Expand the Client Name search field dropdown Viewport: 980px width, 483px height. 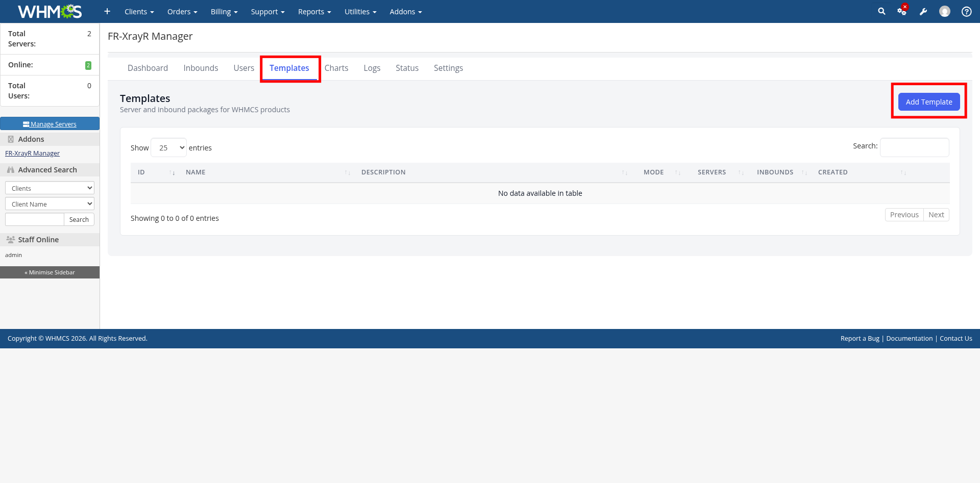point(50,204)
